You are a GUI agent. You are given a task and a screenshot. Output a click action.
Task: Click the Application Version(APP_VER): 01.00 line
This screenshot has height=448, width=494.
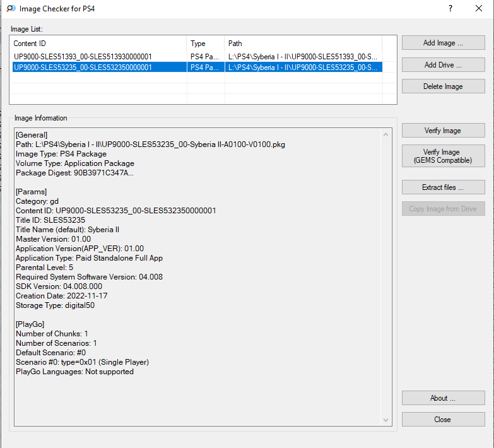pos(79,248)
